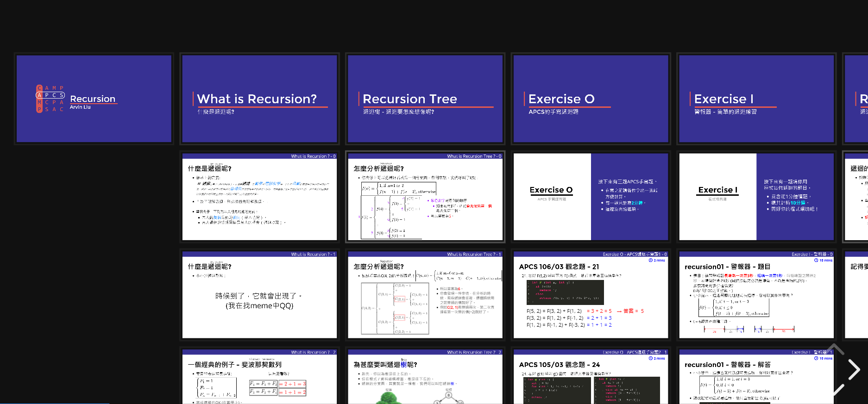Select the split white-purple Exercise O intro slide
This screenshot has height=404, width=868.
591,197
